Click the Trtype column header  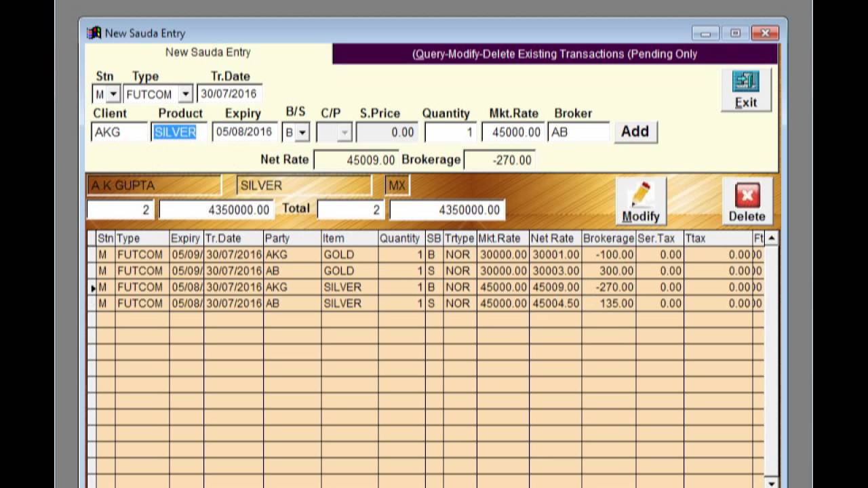[x=460, y=239]
